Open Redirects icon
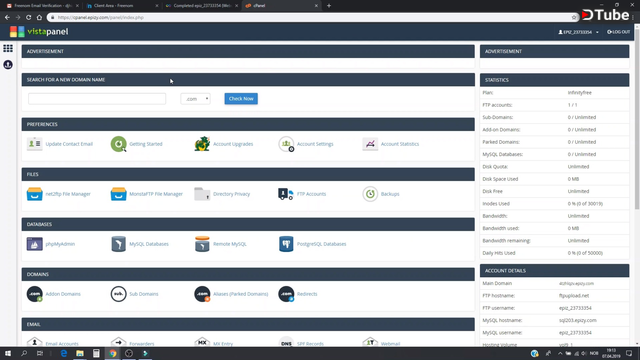The image size is (640, 360). click(x=286, y=294)
